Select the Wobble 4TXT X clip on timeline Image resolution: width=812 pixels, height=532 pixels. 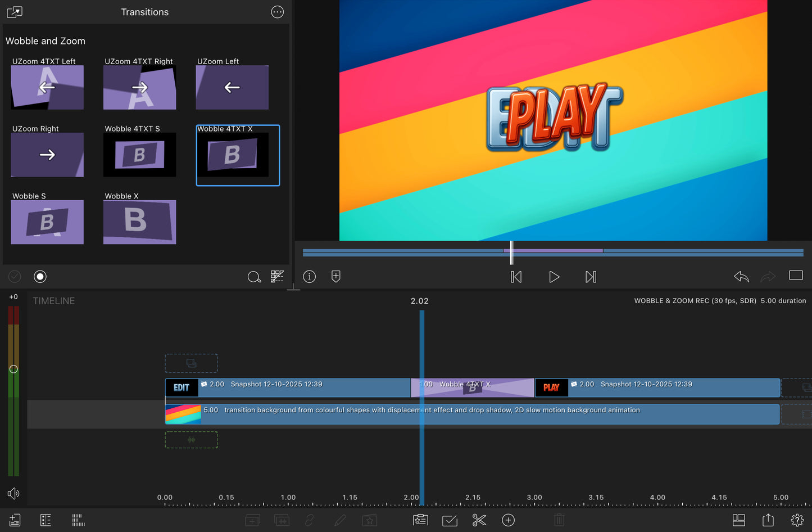pyautogui.click(x=472, y=387)
